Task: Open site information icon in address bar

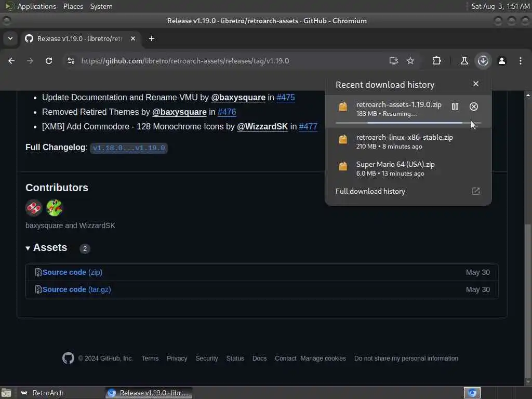Action: point(71,61)
